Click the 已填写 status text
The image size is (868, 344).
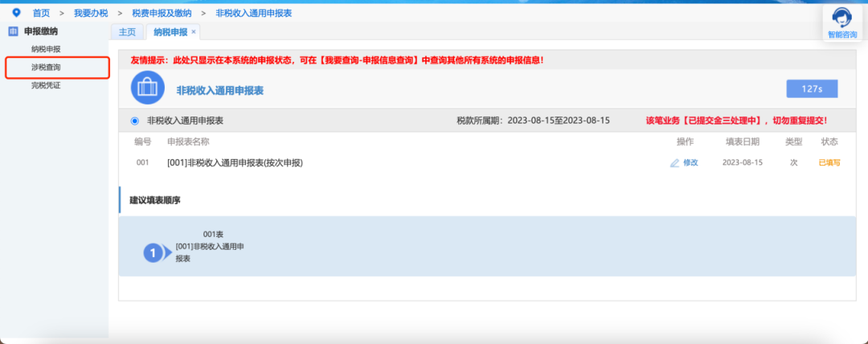(x=829, y=163)
